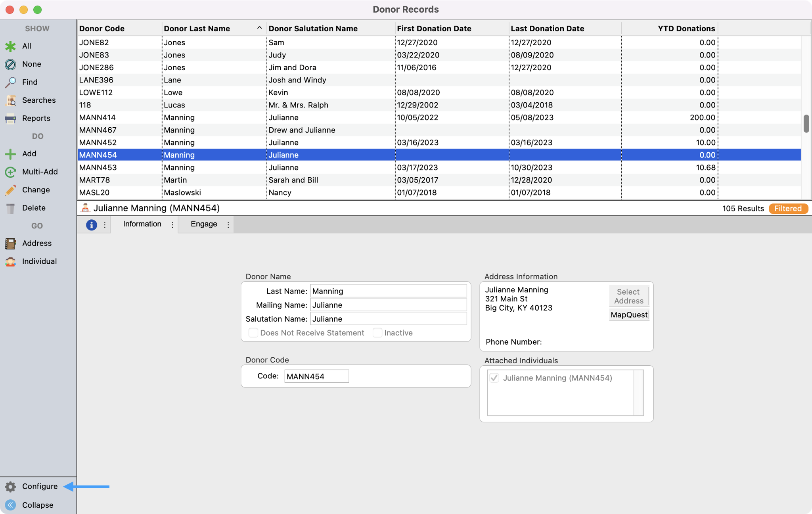Click the Delete trash can icon
The height and width of the screenshot is (514, 812).
pyautogui.click(x=10, y=208)
